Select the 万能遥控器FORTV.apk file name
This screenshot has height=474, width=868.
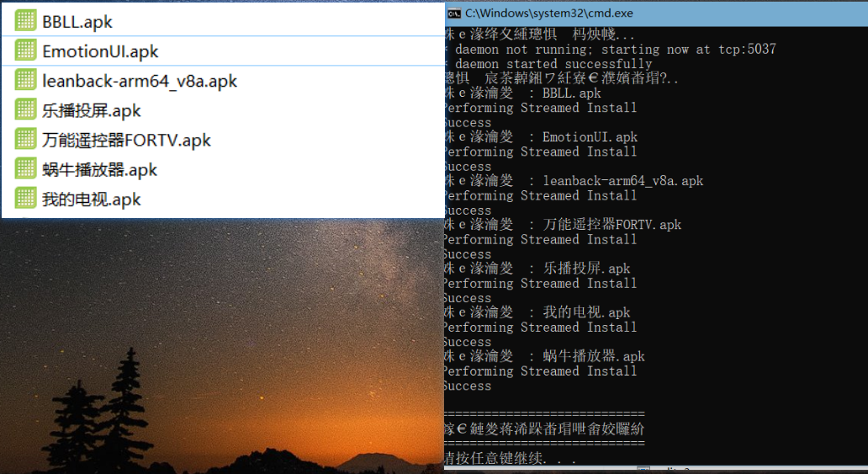(x=126, y=141)
